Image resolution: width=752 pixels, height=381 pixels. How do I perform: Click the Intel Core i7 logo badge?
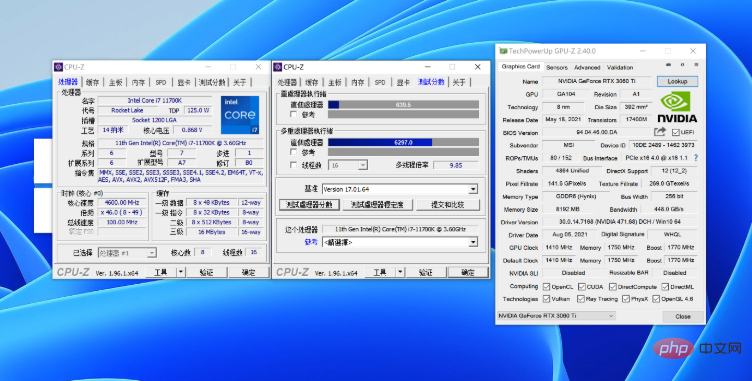coord(240,115)
